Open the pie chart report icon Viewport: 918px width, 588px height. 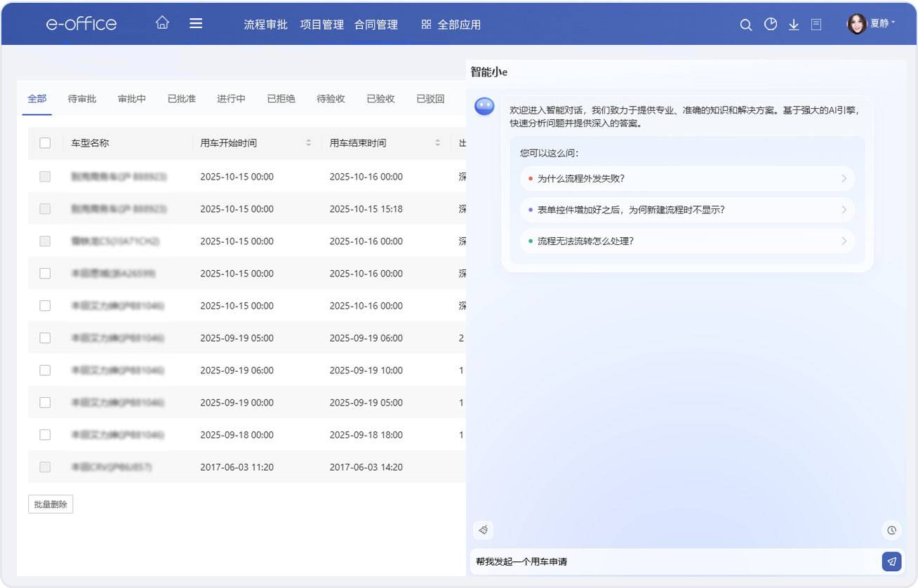pos(771,25)
